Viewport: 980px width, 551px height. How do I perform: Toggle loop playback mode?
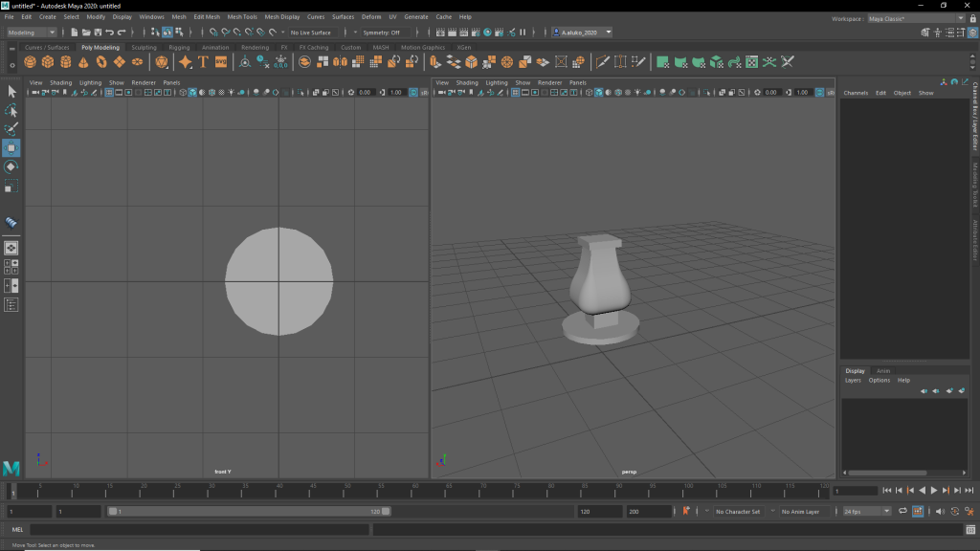click(902, 512)
